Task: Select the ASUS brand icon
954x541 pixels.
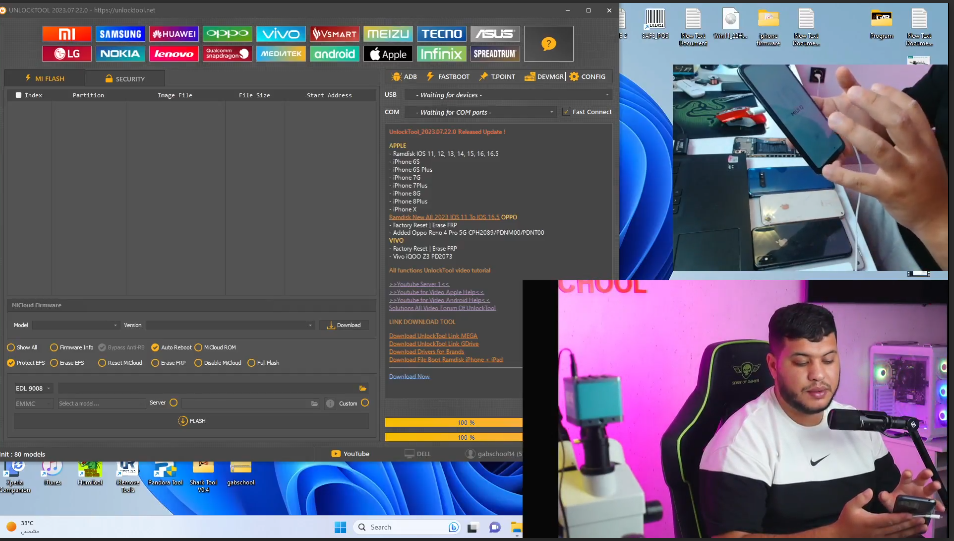Action: 495,34
